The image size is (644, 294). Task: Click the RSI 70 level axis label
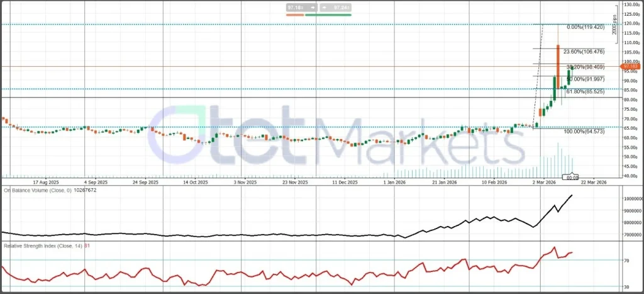point(626,260)
